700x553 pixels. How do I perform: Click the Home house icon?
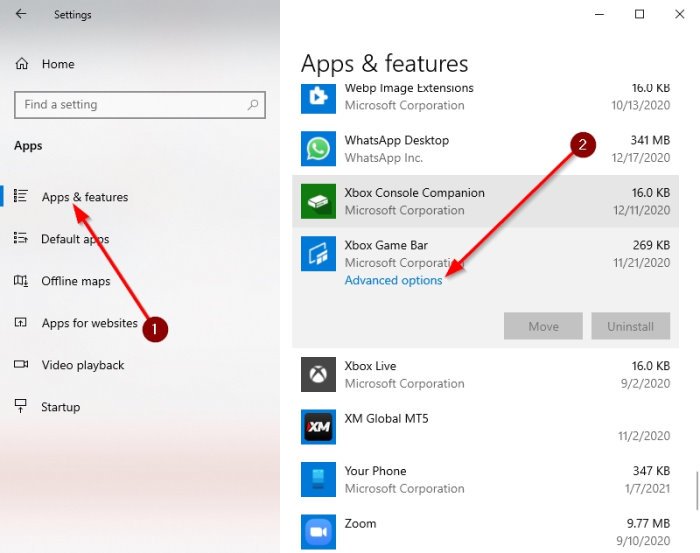tap(21, 64)
